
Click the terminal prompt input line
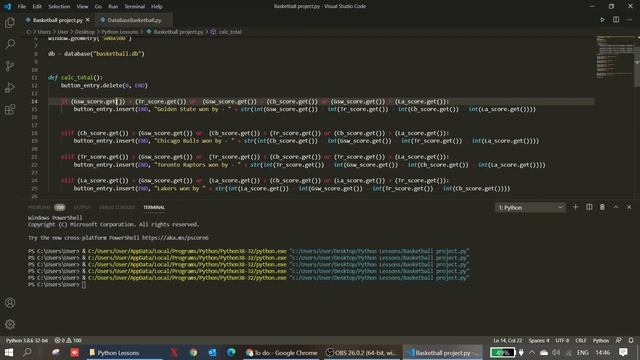click(x=83, y=285)
